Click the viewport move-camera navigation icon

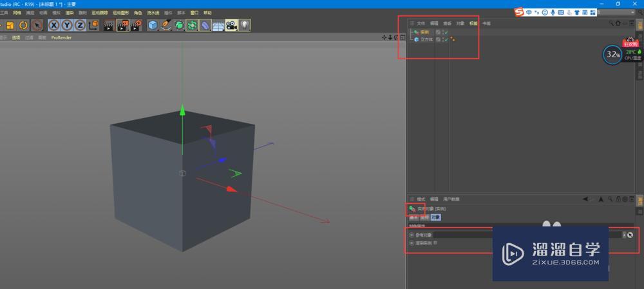pos(384,37)
